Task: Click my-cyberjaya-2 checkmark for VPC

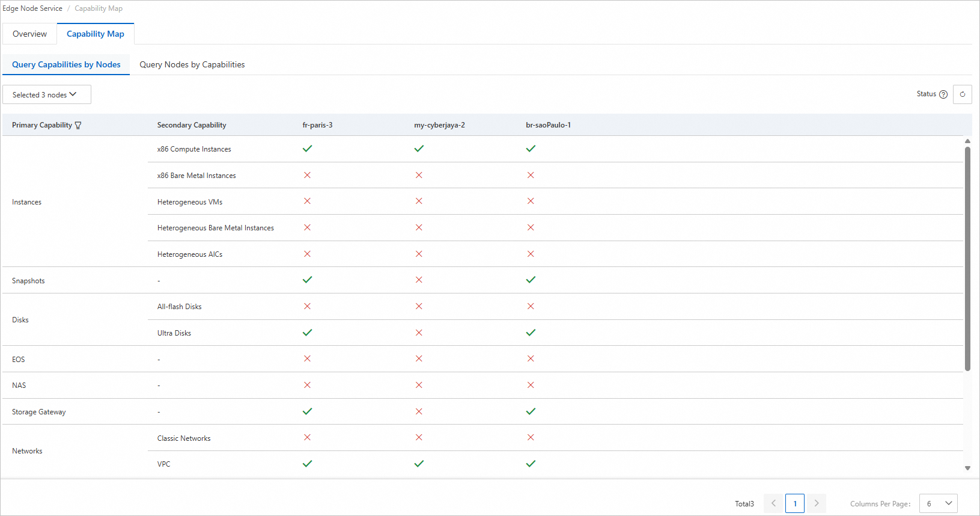Action: click(x=419, y=464)
